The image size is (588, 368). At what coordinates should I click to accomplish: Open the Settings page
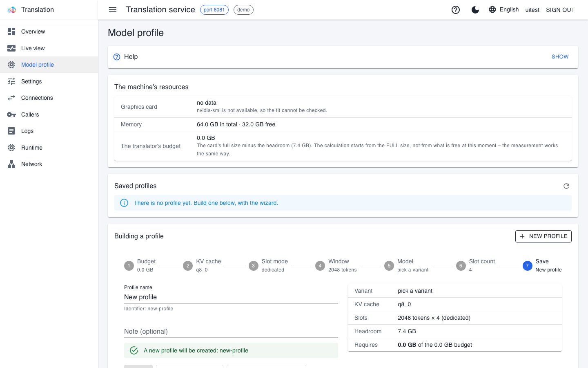pyautogui.click(x=49, y=81)
